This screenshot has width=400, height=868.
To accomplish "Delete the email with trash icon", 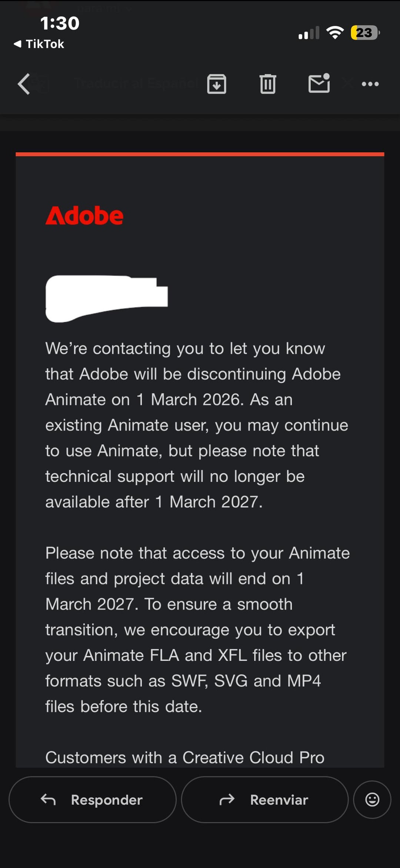I will [x=268, y=84].
